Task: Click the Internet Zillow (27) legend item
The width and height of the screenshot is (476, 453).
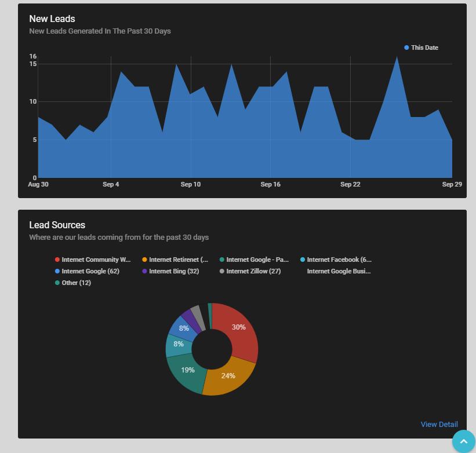Action: point(250,271)
